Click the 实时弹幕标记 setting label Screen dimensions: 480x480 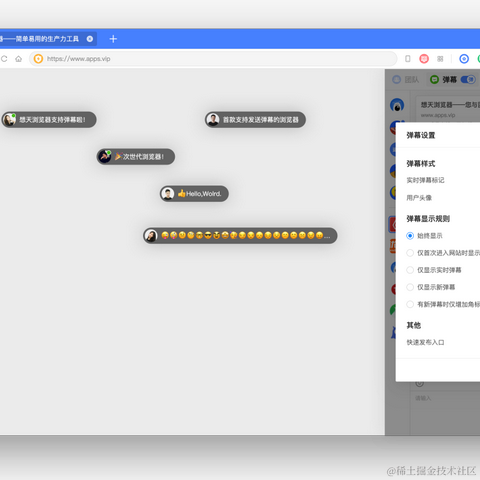[x=425, y=180]
